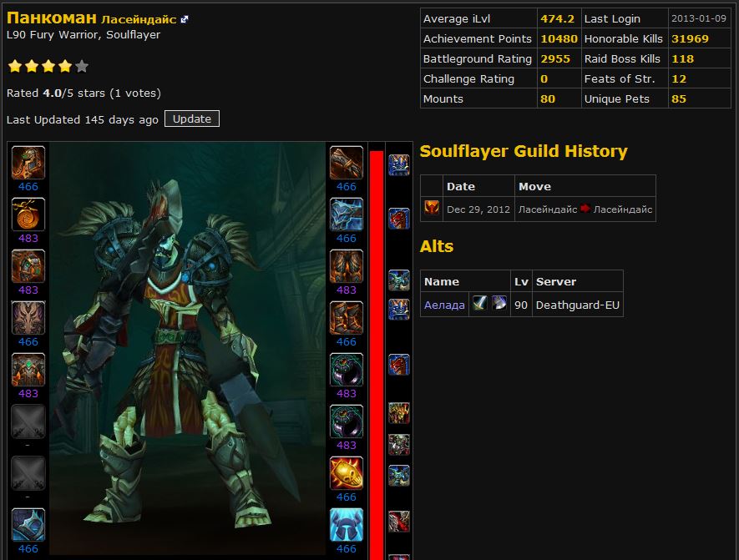
Task: Rate the character with the fifth gray star
Action: 81,67
